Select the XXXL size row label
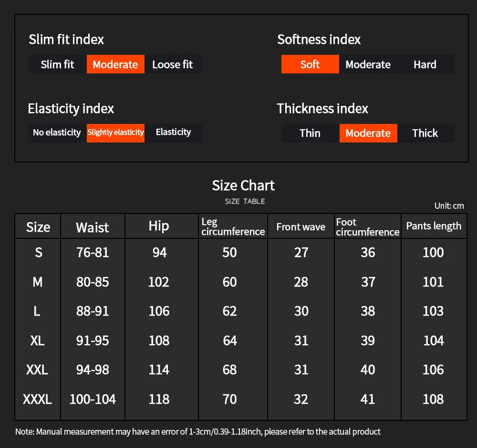This screenshot has height=448, width=477. (x=38, y=399)
